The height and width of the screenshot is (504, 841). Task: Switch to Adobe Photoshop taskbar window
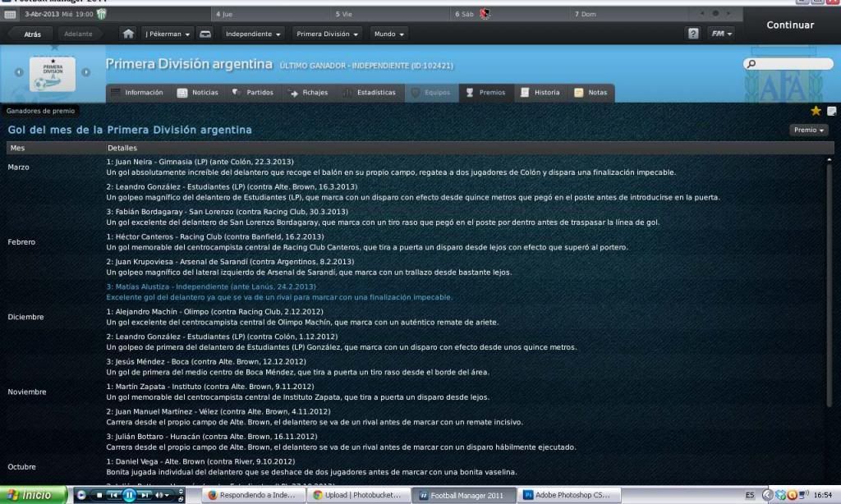click(x=570, y=496)
